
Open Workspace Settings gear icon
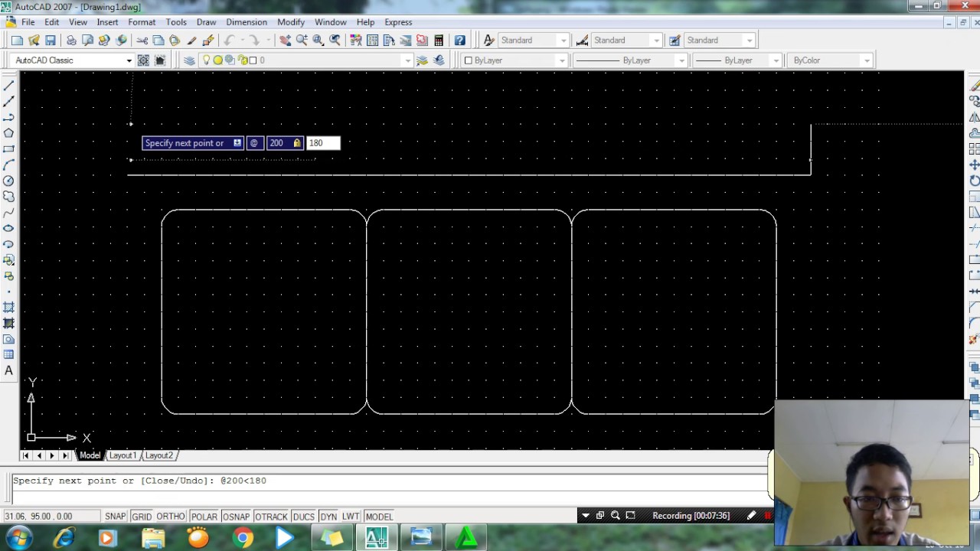pos(143,60)
